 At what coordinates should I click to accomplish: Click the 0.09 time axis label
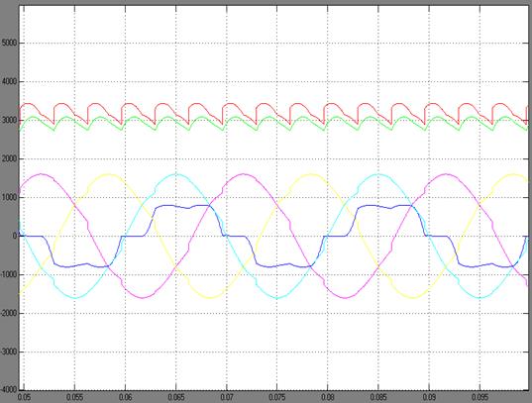click(x=429, y=397)
